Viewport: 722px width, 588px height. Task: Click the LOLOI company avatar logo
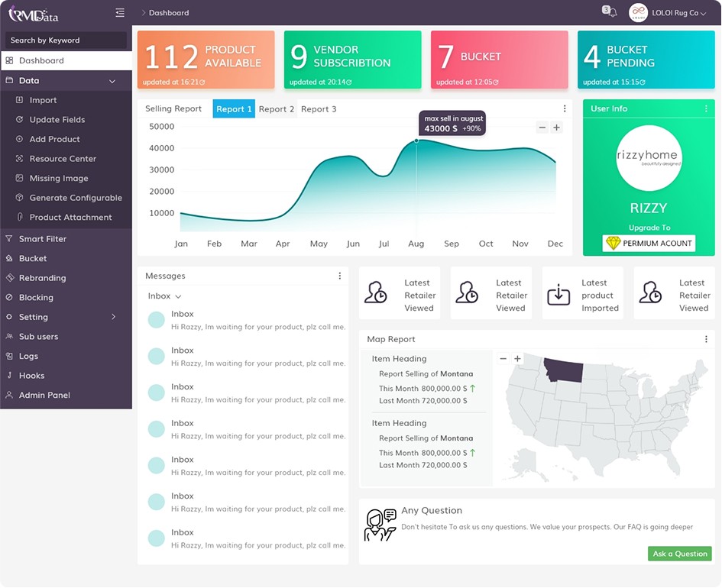[638, 13]
